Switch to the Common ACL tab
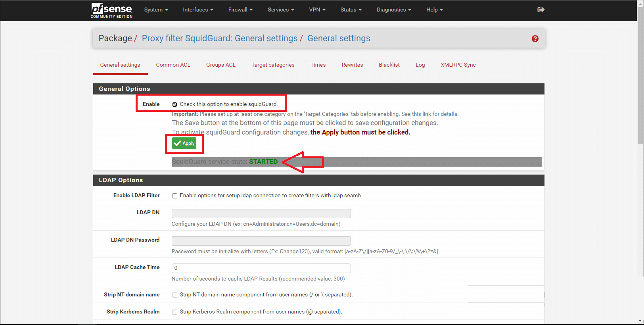The image size is (644, 325). pyautogui.click(x=173, y=65)
